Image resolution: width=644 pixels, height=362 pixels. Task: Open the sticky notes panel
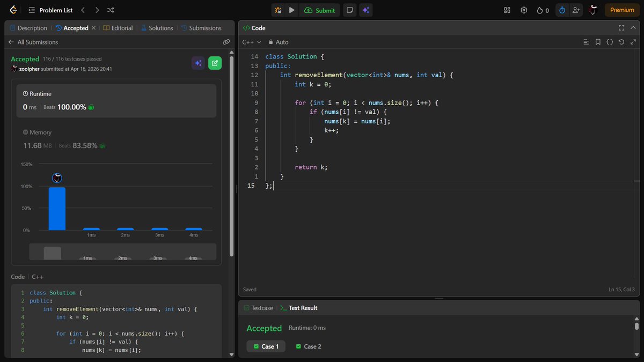click(349, 10)
